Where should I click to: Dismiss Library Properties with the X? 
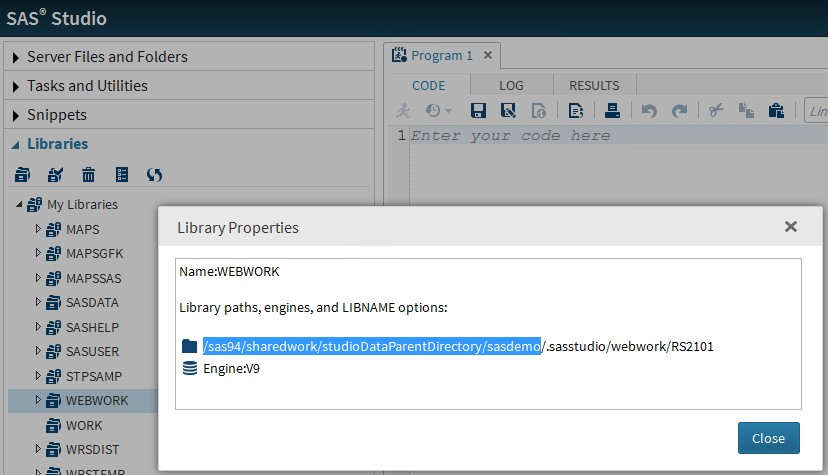(790, 227)
